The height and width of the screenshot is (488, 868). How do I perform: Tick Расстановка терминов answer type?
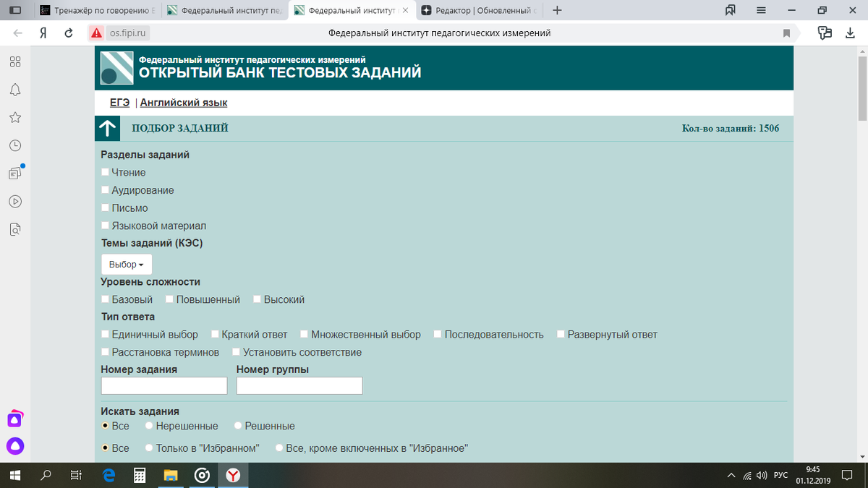105,352
